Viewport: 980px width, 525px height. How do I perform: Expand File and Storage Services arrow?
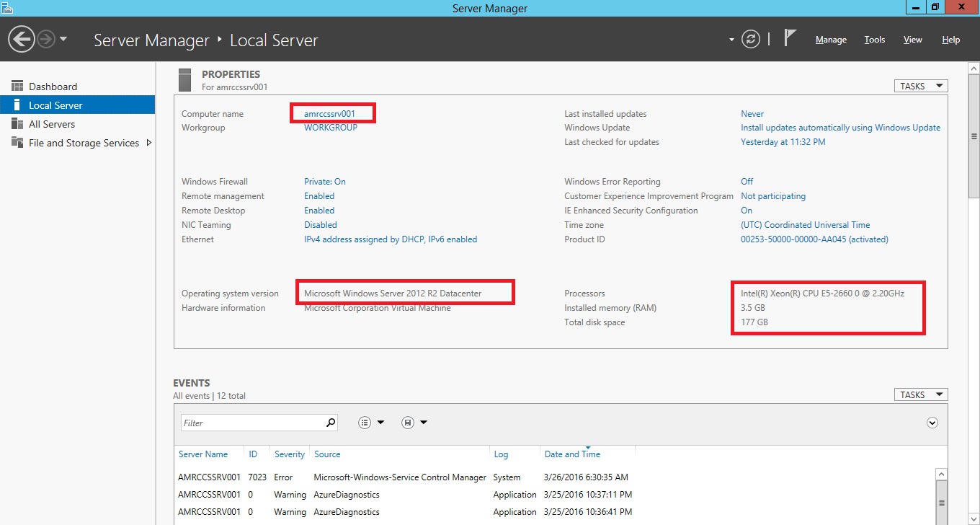click(149, 143)
